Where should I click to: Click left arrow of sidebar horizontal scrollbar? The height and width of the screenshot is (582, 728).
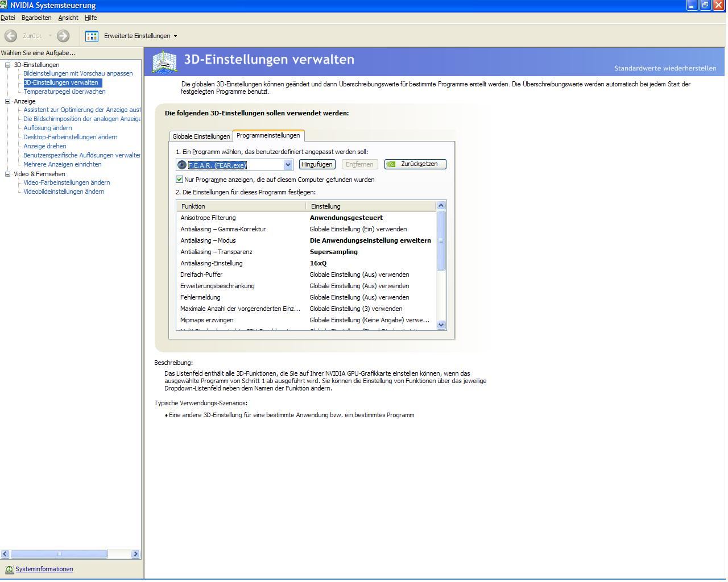(5, 554)
